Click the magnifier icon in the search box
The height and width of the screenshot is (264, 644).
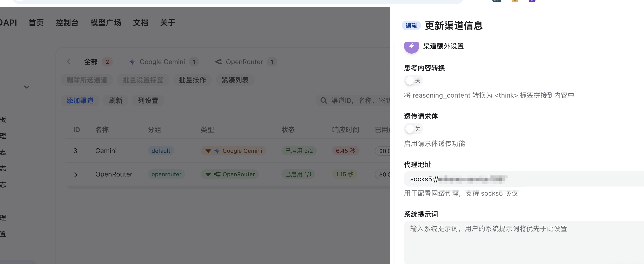click(323, 100)
